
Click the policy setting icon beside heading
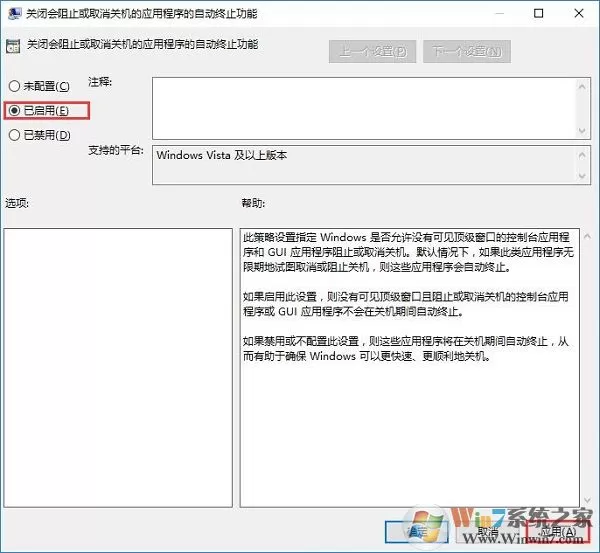coord(13,46)
